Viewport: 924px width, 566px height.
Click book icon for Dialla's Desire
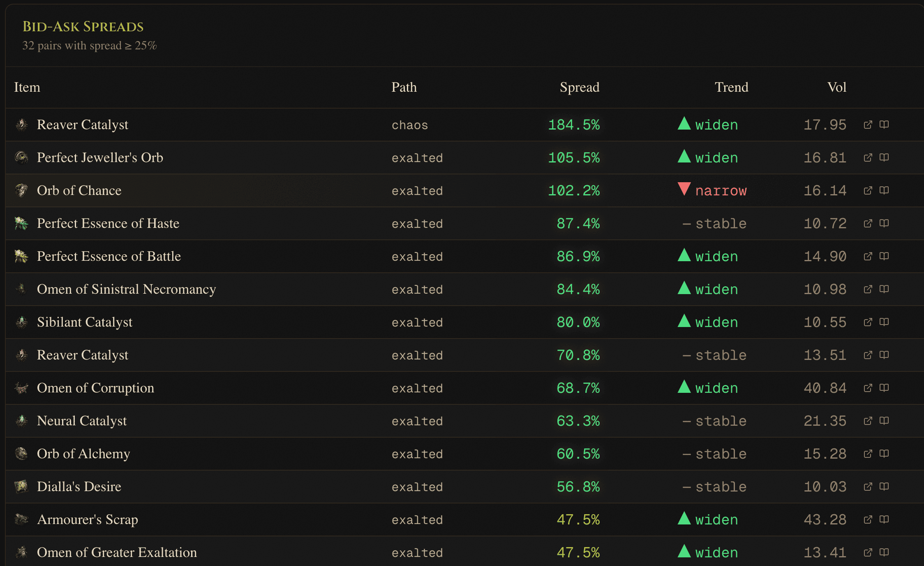click(x=884, y=487)
